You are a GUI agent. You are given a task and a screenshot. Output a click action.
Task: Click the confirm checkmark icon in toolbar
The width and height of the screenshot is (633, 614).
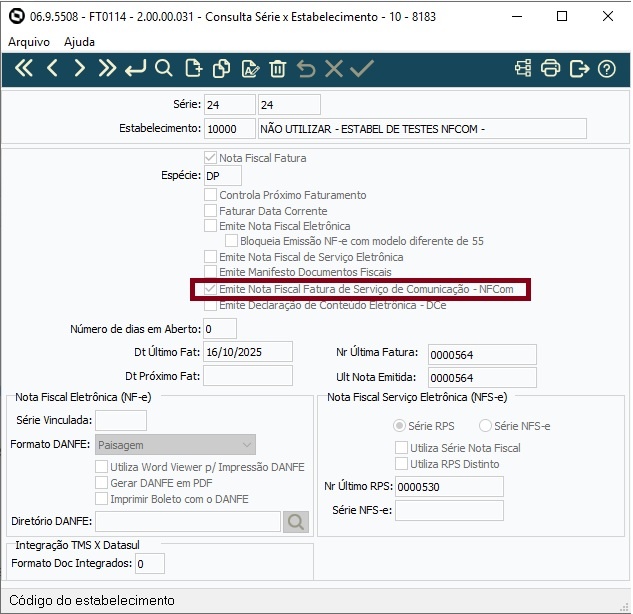point(362,68)
